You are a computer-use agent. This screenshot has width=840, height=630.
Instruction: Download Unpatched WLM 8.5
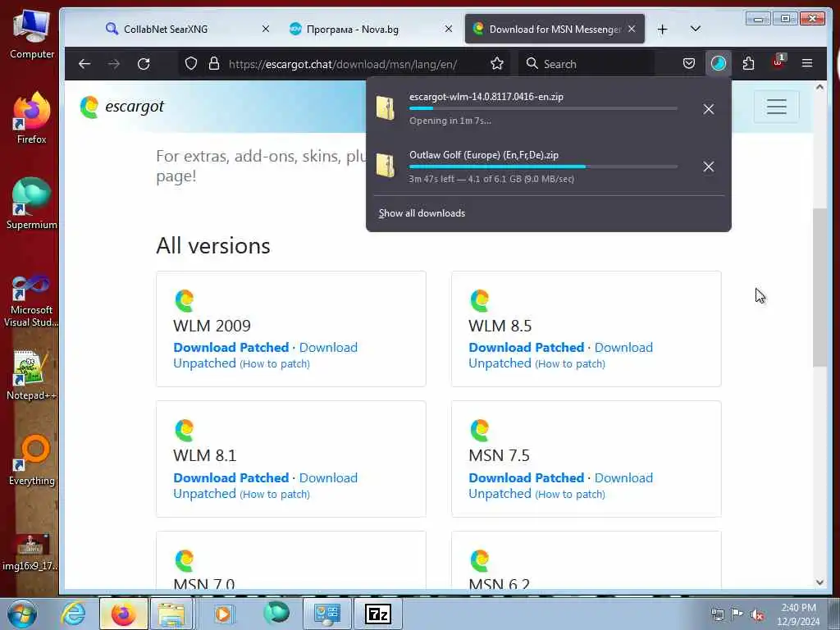(561, 355)
